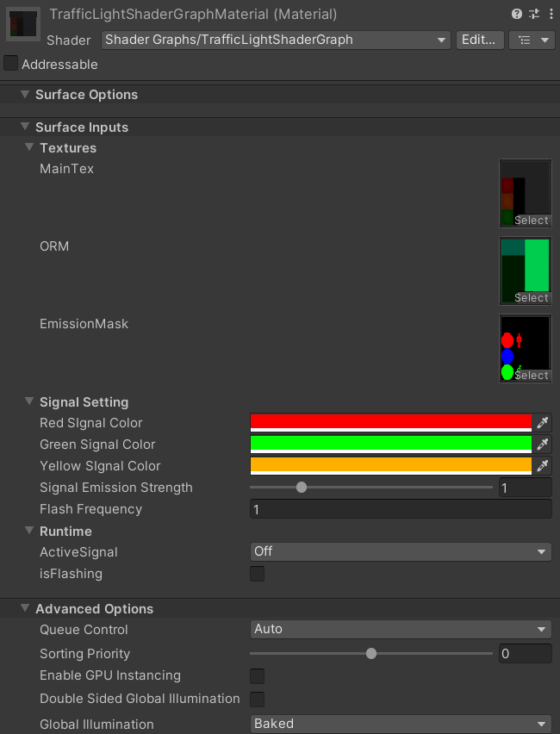Collapse the Surface Options section

[x=25, y=94]
